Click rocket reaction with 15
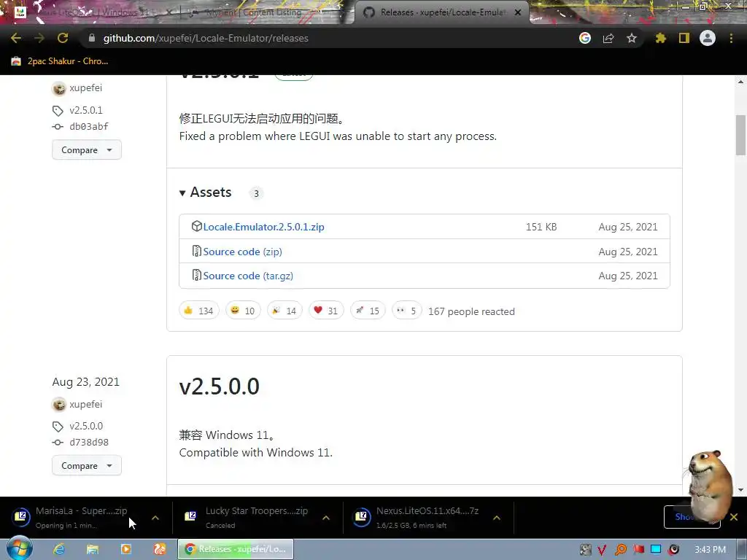This screenshot has height=560, width=747. pyautogui.click(x=368, y=311)
